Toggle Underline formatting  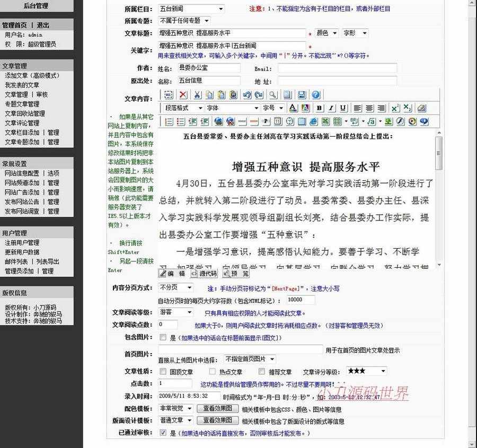click(x=343, y=108)
